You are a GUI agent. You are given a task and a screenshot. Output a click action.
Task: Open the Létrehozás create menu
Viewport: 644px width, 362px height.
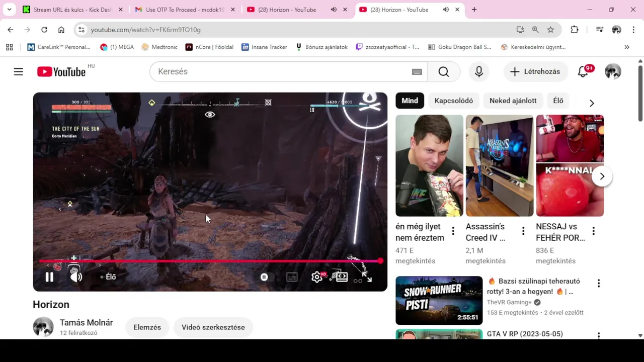pyautogui.click(x=535, y=72)
